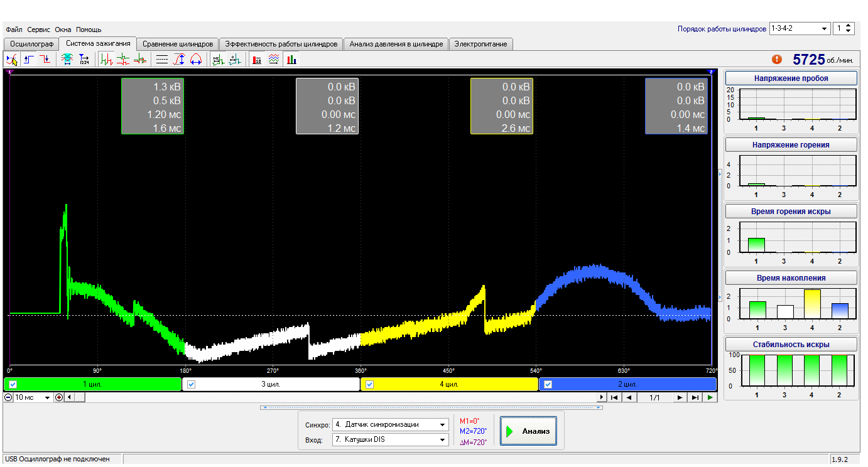The width and height of the screenshot is (868, 467).
Task: Click the 1/1 frame counter field
Action: (655, 397)
